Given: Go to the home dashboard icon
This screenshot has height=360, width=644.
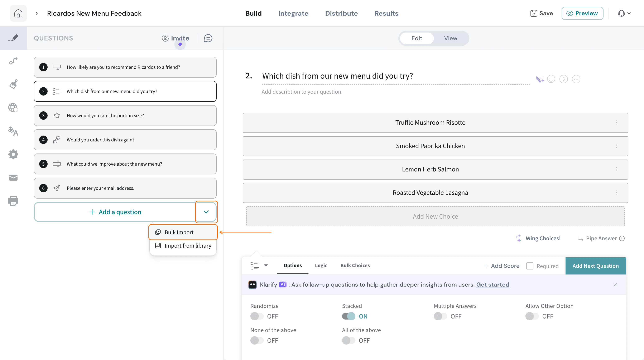Looking at the screenshot, I should coord(18,13).
